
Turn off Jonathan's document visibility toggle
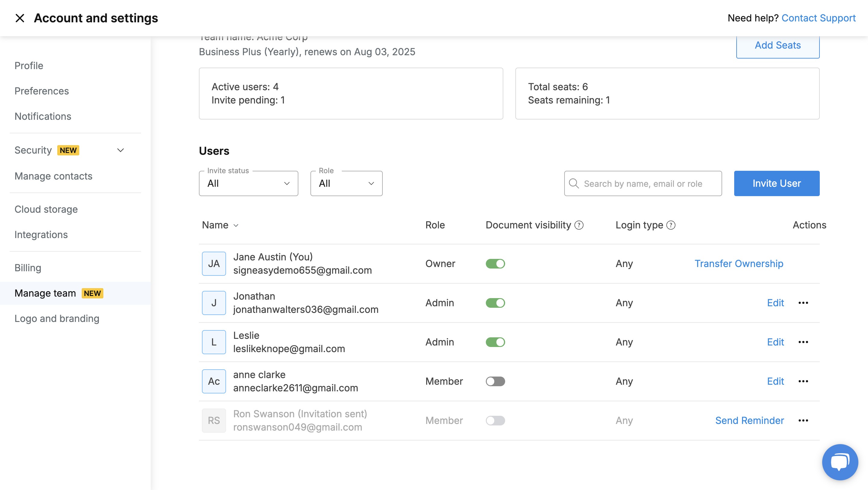pyautogui.click(x=495, y=303)
